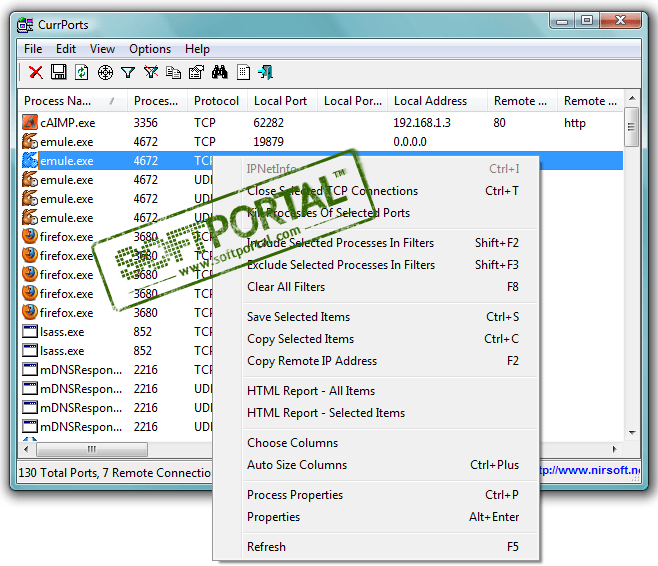The image size is (658, 566).
Task: Open Choose Columns from context menu
Action: [376, 443]
